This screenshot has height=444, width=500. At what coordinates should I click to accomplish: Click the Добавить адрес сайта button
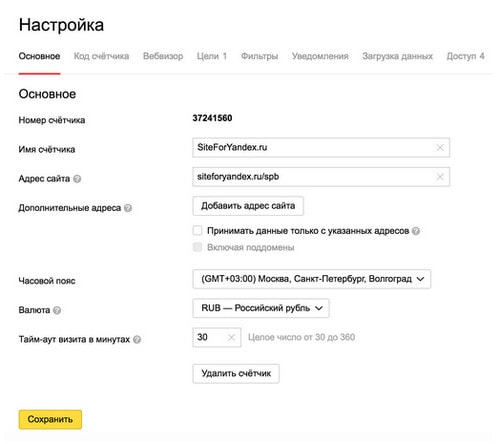[x=248, y=206]
